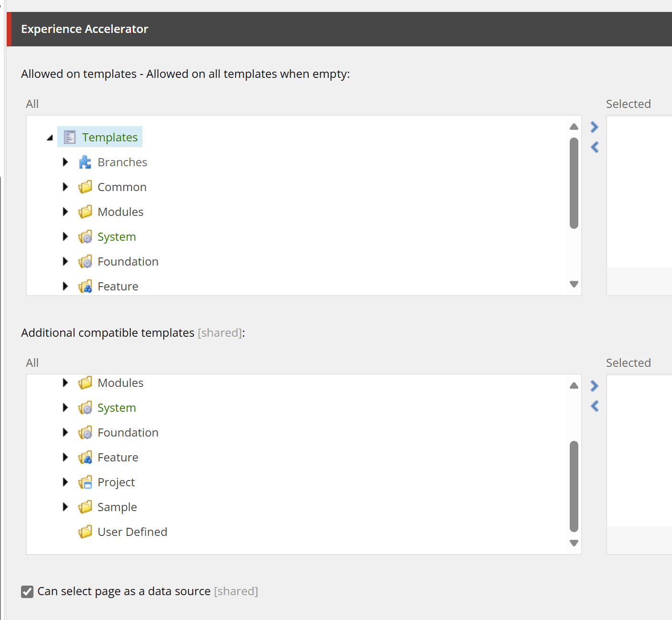Select Foundation label in bottom tree
672x620 pixels.
pyautogui.click(x=128, y=432)
